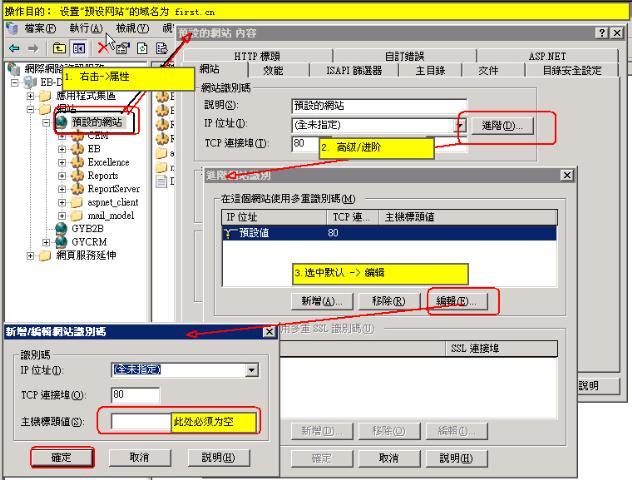
Task: Click the Excellence application gear icon
Action: [77, 162]
